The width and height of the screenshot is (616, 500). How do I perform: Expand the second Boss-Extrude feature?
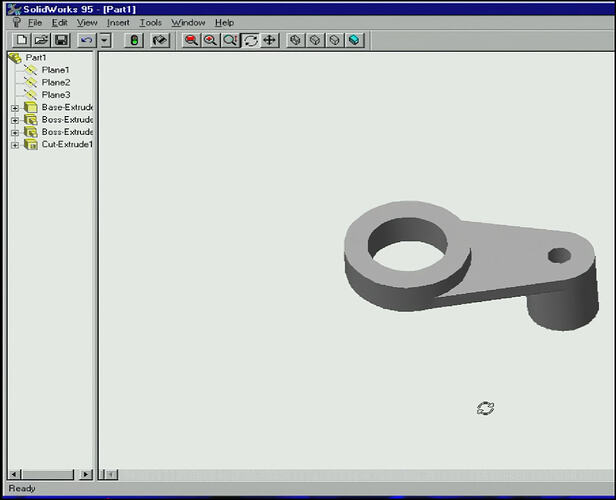tap(15, 133)
